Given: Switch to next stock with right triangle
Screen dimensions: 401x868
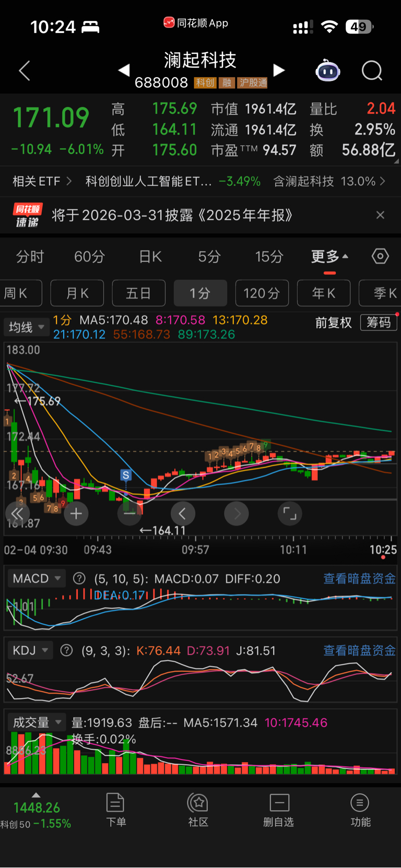Looking at the screenshot, I should pyautogui.click(x=279, y=70).
